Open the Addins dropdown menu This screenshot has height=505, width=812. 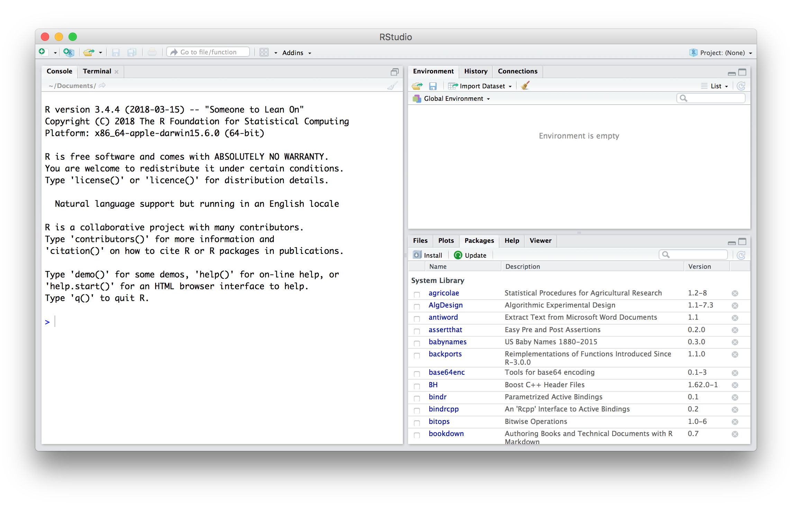(297, 53)
